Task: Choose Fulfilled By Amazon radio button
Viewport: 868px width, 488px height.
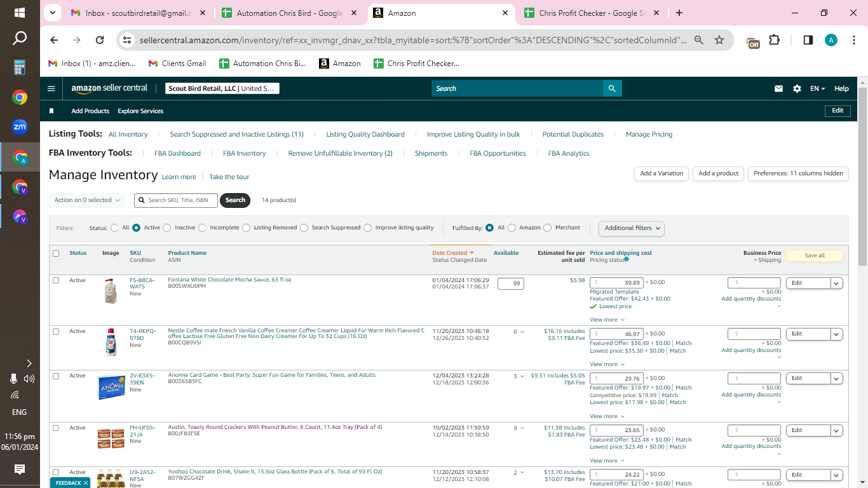Action: pyautogui.click(x=512, y=227)
